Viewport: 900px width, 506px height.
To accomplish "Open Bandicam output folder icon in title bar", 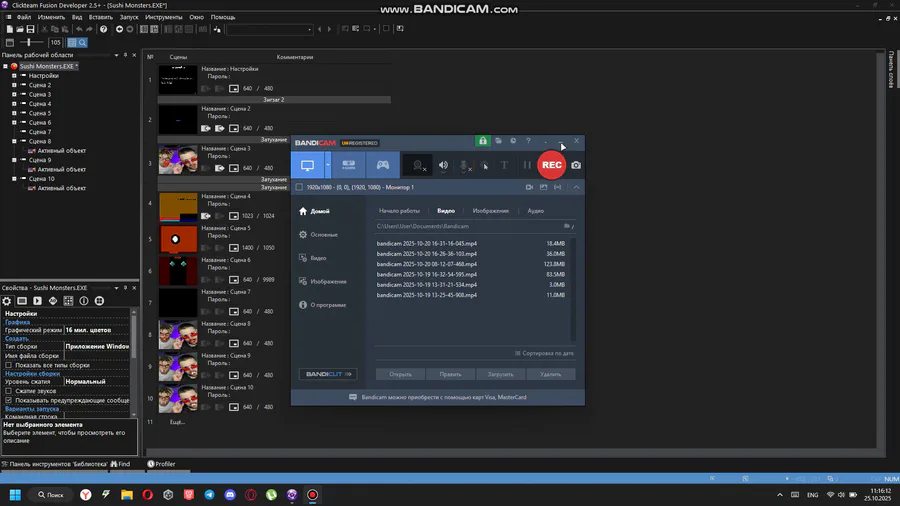I will (x=498, y=141).
